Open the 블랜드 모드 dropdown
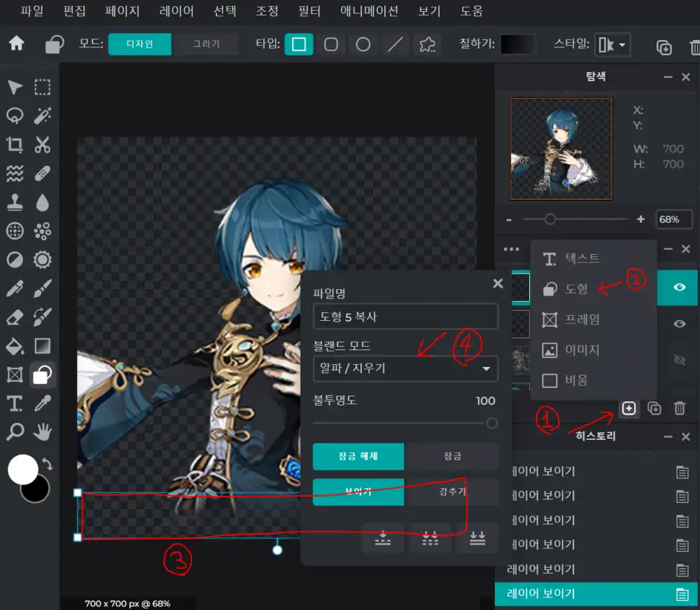This screenshot has width=700, height=610. point(405,368)
